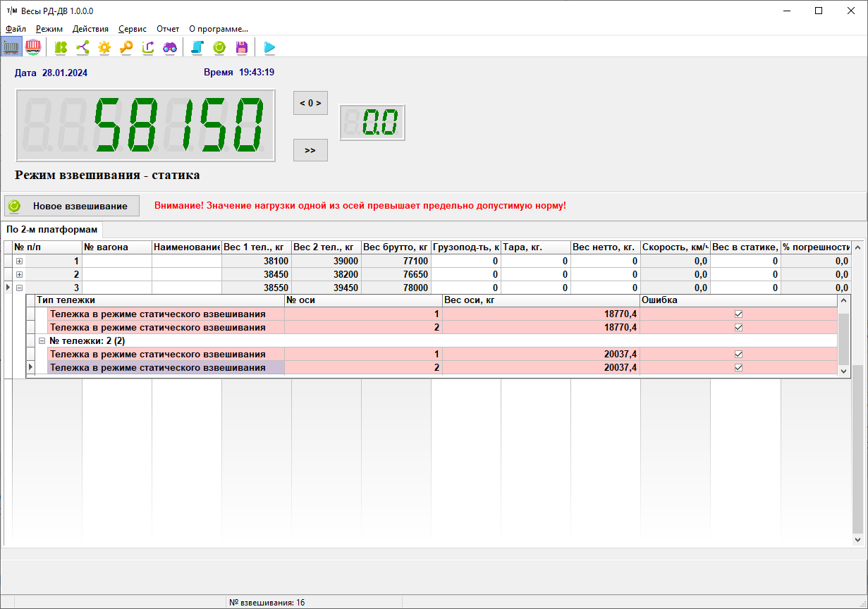Click the purple binoculars search icon
Image resolution: width=868 pixels, height=609 pixels.
[170, 47]
